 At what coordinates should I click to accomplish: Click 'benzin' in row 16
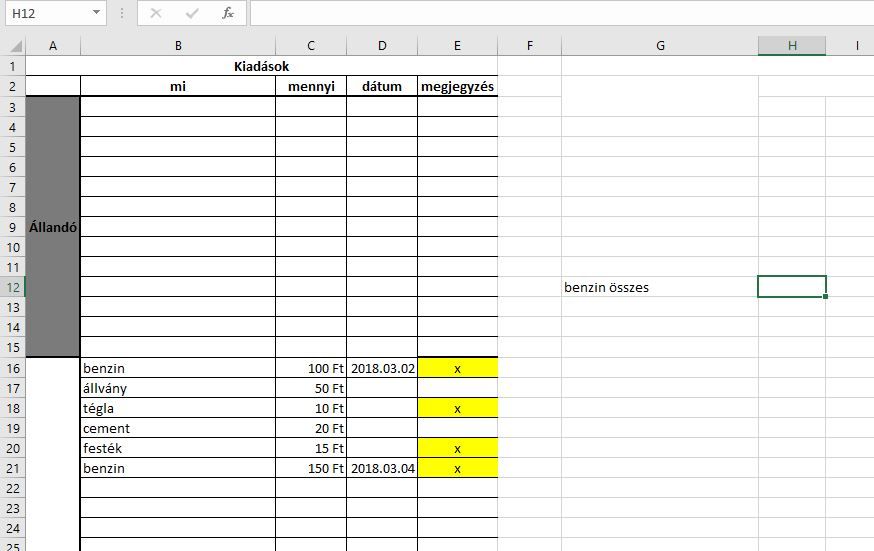(x=178, y=368)
